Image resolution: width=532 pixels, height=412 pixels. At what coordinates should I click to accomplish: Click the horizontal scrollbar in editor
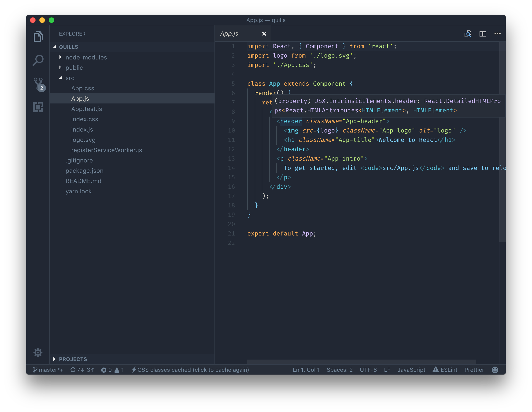pyautogui.click(x=362, y=362)
